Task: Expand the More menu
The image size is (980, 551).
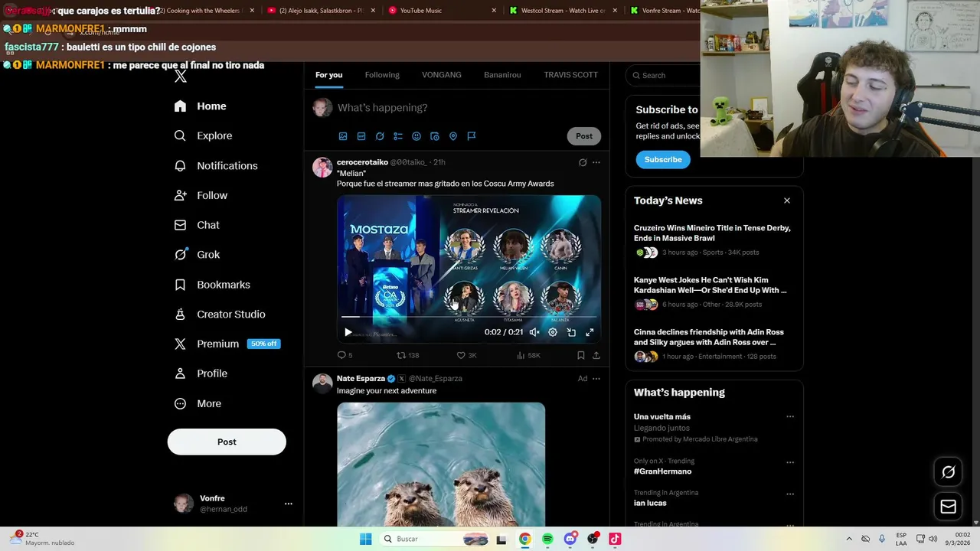Action: click(x=198, y=404)
